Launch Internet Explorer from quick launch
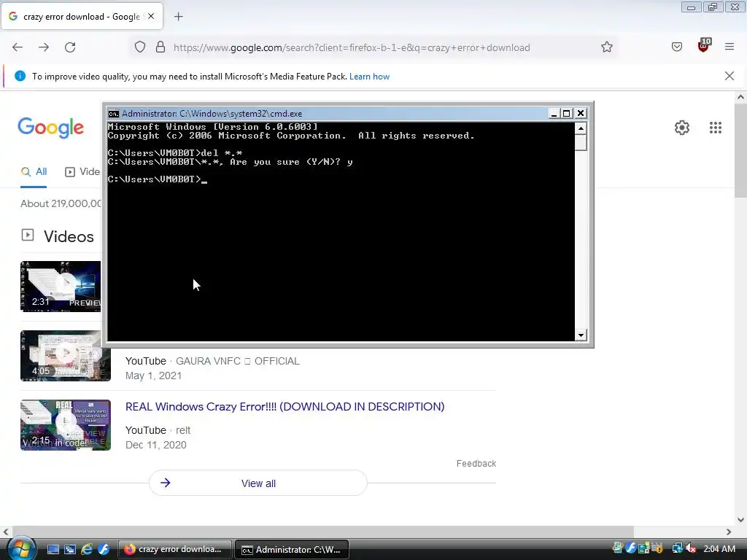This screenshot has width=747, height=560. [x=87, y=550]
